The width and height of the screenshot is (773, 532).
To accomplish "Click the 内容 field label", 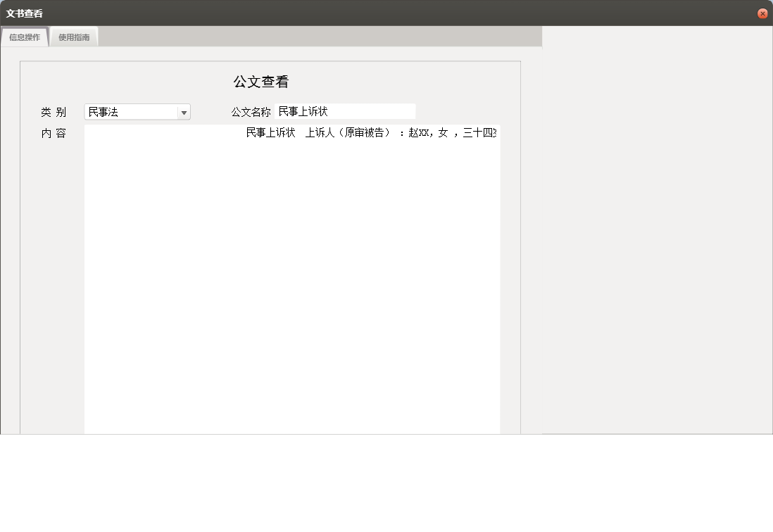I will [55, 132].
